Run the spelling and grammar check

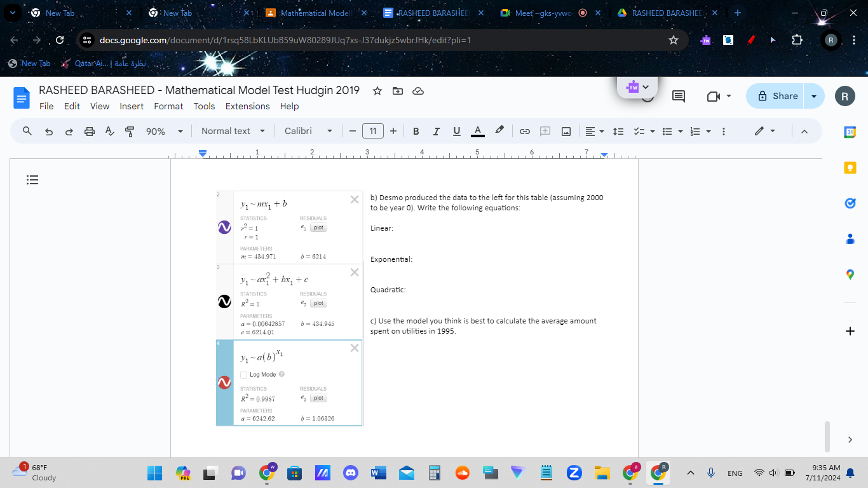click(109, 131)
